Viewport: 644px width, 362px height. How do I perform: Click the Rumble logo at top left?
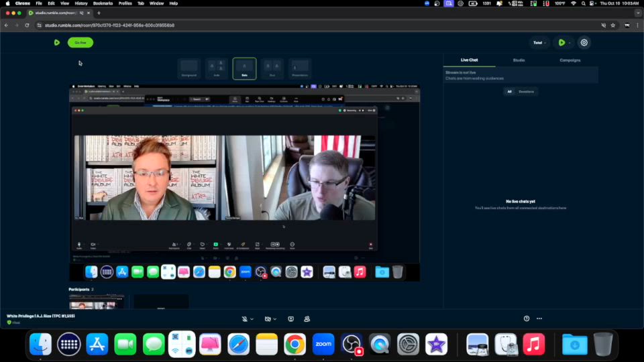coord(57,42)
